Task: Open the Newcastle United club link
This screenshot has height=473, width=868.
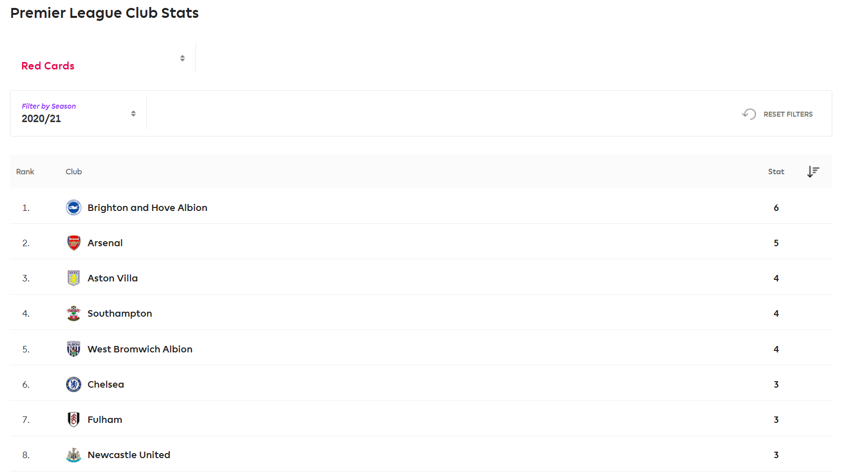Action: (x=129, y=455)
